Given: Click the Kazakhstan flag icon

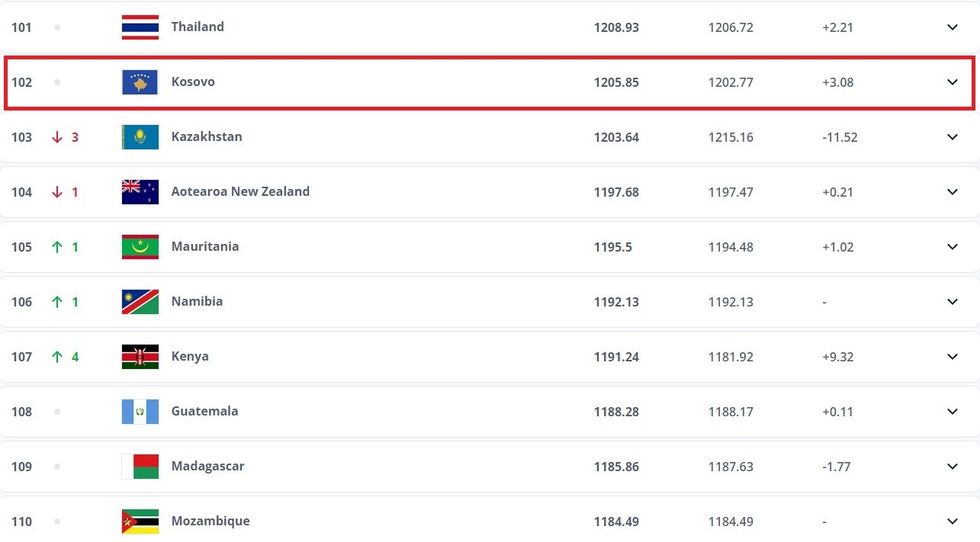Looking at the screenshot, I should tap(140, 137).
